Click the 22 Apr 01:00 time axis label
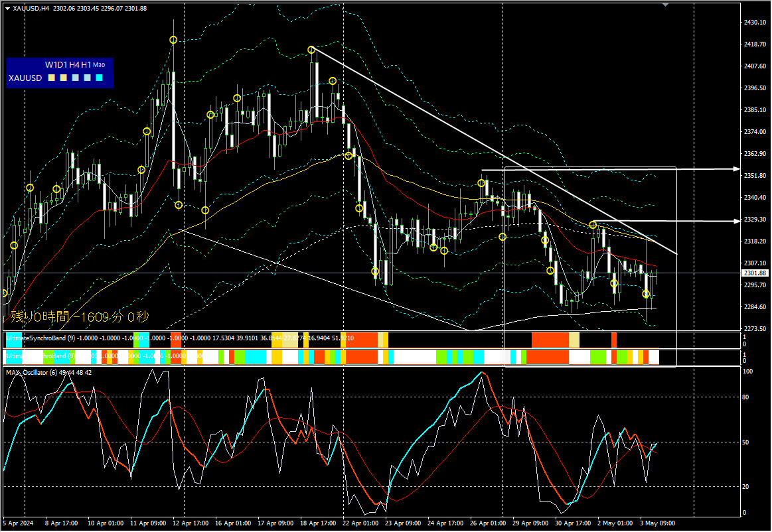 point(360,523)
